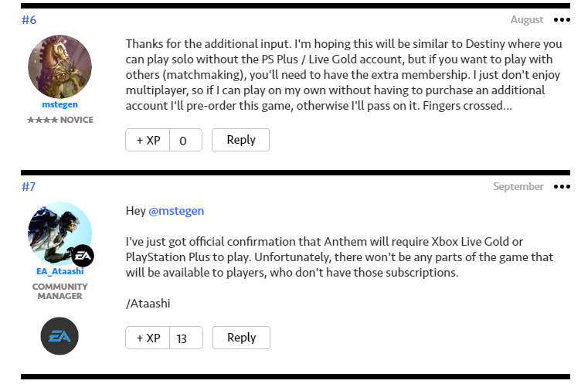Open the #7 post permalink
The width and height of the screenshot is (588, 384).
click(29, 187)
